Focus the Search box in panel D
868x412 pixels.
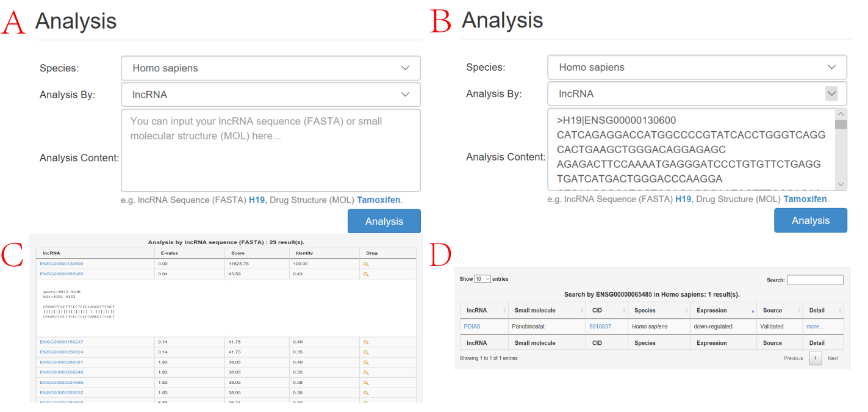tap(815, 280)
